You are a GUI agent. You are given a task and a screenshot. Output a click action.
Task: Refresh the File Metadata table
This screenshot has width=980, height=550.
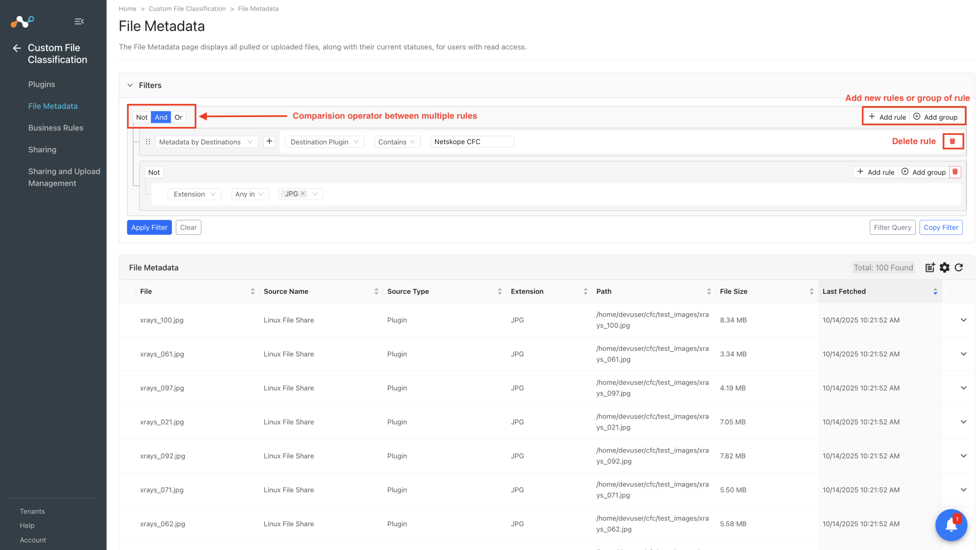pyautogui.click(x=959, y=268)
